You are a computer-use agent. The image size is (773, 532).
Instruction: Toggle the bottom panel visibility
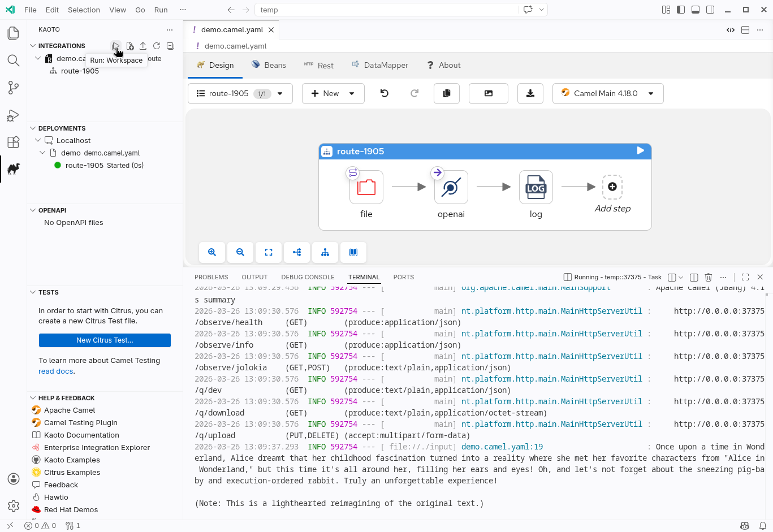coord(696,10)
